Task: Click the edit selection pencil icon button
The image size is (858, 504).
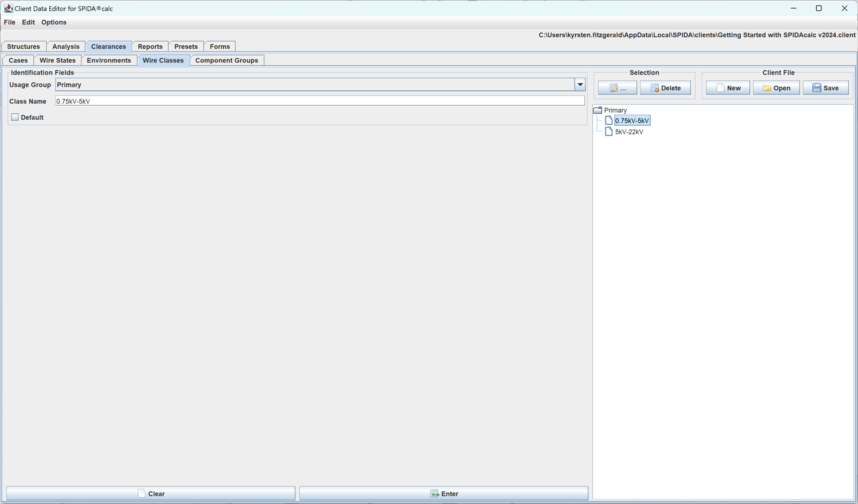Action: [617, 88]
